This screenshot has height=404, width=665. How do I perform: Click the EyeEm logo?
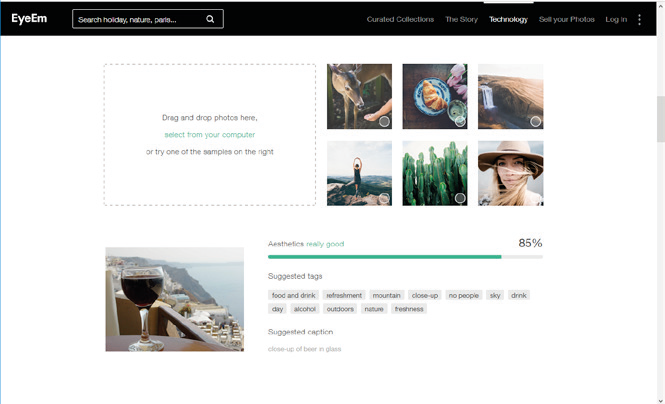click(29, 18)
